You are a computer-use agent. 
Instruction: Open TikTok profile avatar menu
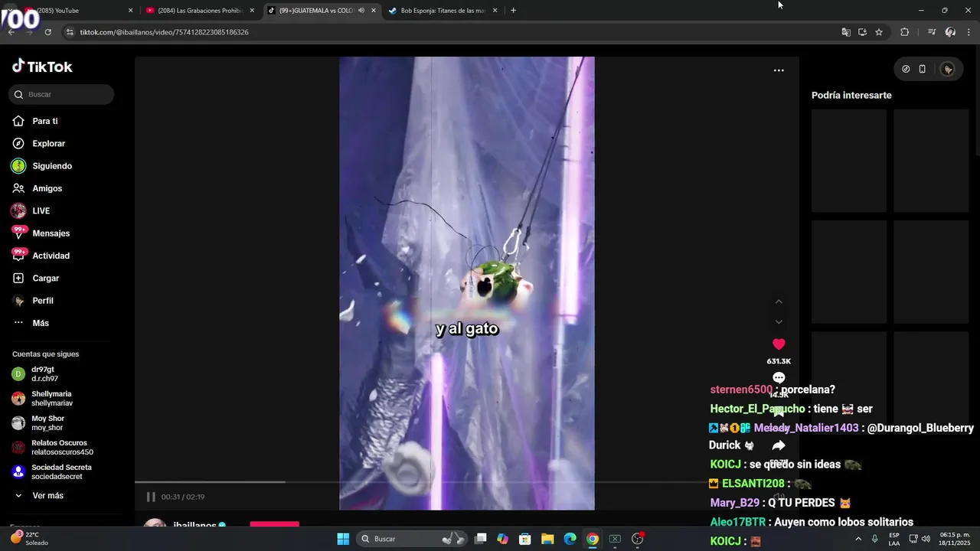(948, 69)
